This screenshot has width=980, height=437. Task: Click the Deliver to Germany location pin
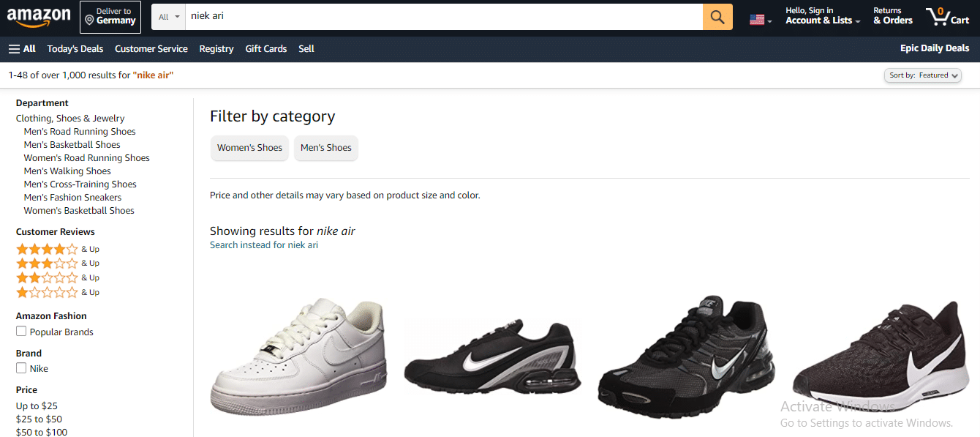89,20
